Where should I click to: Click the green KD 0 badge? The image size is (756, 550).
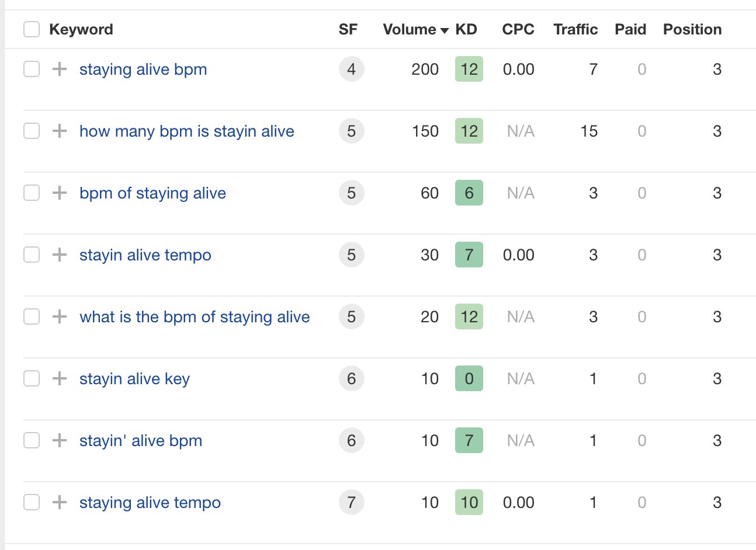click(469, 378)
